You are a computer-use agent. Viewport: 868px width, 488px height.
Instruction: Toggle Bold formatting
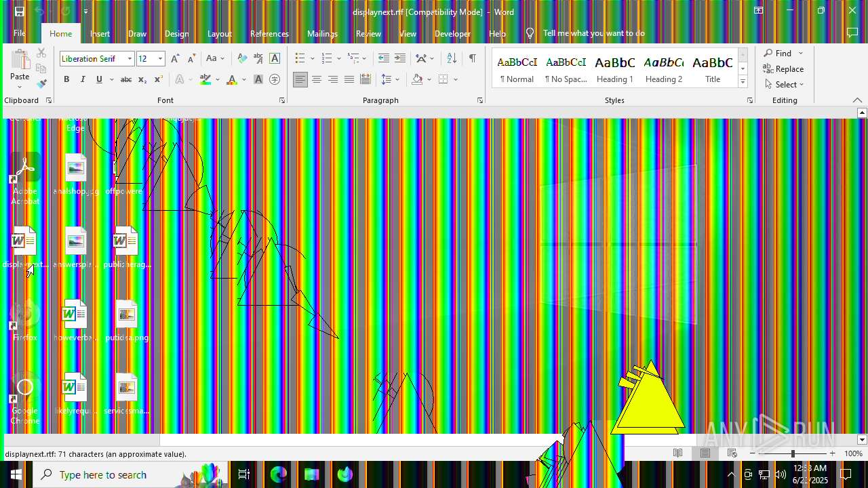pyautogui.click(x=66, y=79)
